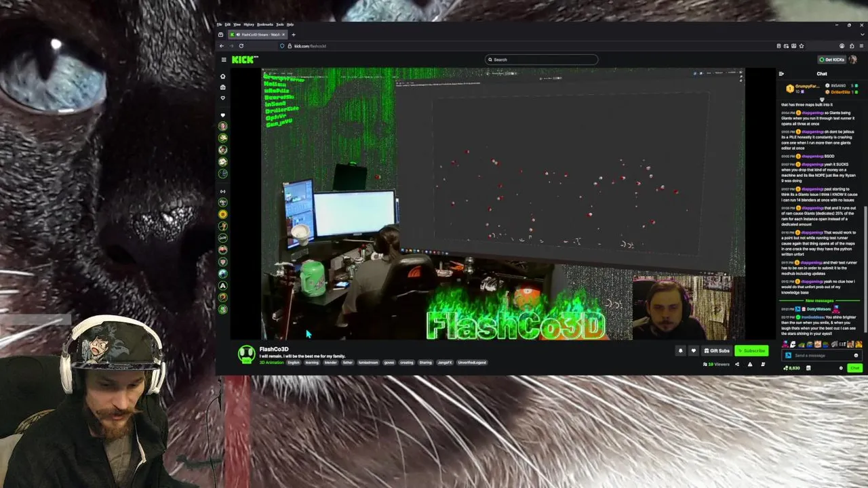868x488 pixels.
Task: Bookmark this page with the star icon
Action: tap(802, 46)
